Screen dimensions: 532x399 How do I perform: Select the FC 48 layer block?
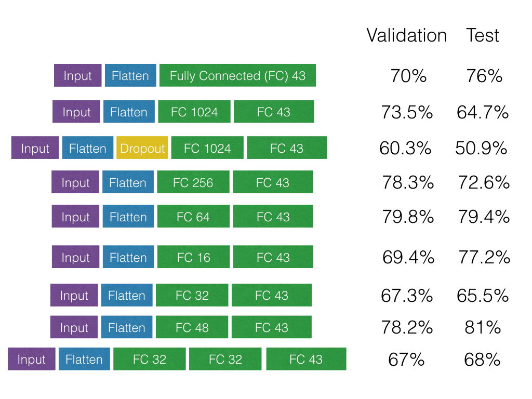192,328
